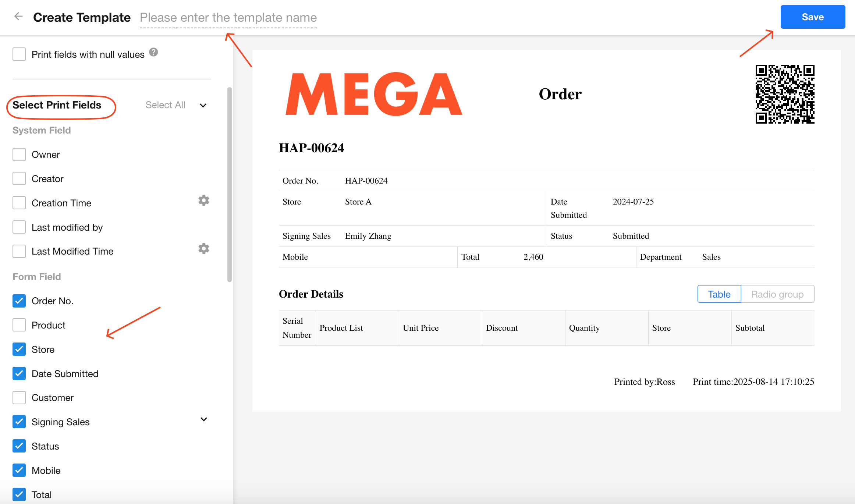Click the back arrow icon
855x504 pixels.
tap(18, 17)
